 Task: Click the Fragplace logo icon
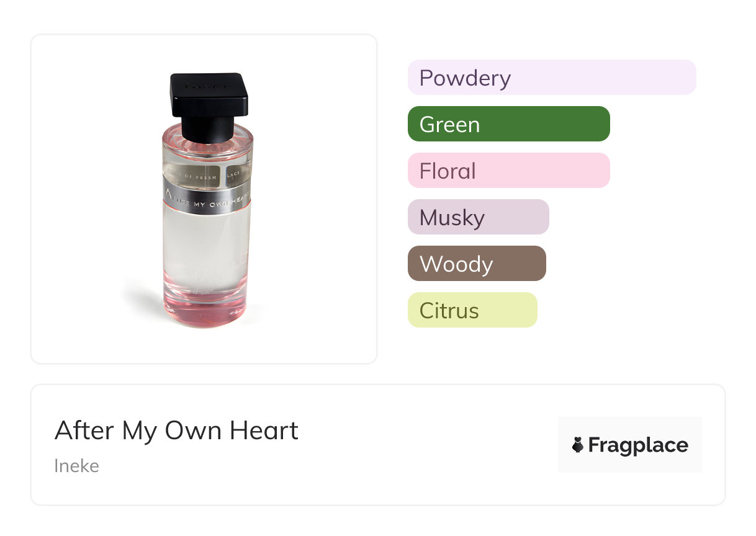578,445
